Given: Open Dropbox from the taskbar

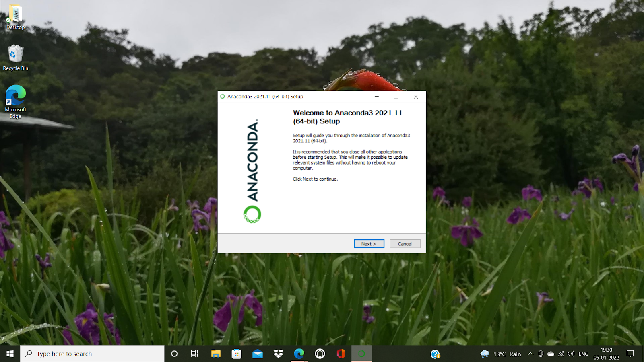Looking at the screenshot, I should [278, 354].
